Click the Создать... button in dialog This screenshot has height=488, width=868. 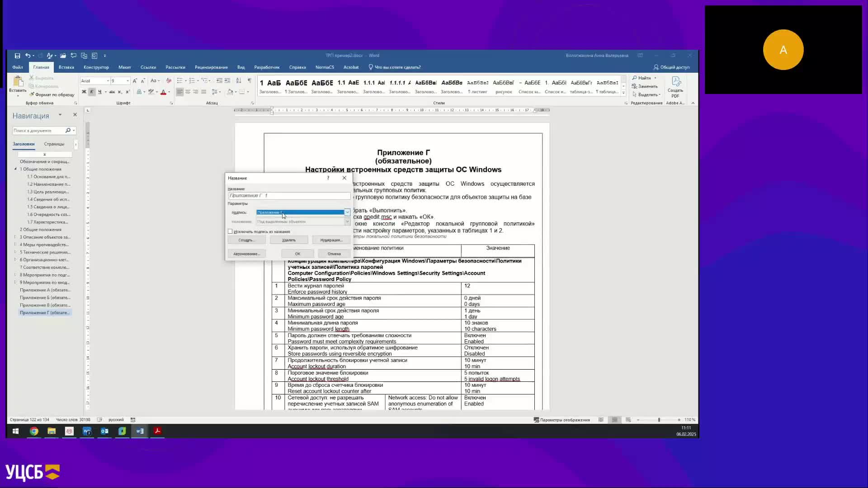(246, 240)
